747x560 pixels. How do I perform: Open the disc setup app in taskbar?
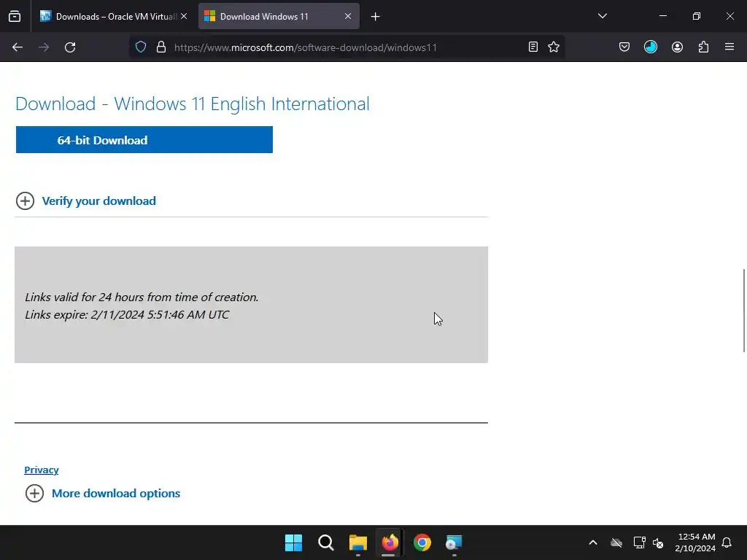click(454, 542)
